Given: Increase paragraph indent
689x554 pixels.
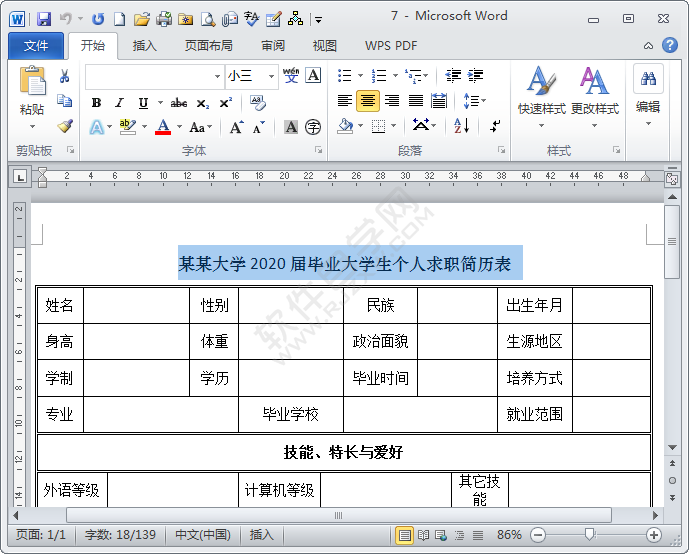Looking at the screenshot, I should point(475,76).
